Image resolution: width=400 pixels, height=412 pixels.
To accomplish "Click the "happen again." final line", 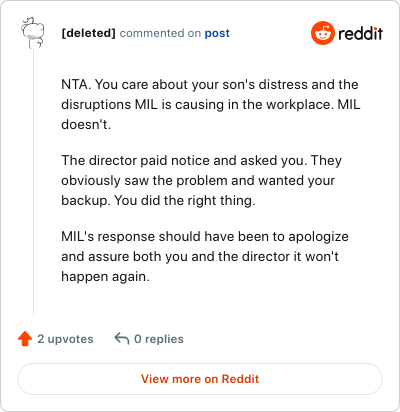I will pos(105,277).
